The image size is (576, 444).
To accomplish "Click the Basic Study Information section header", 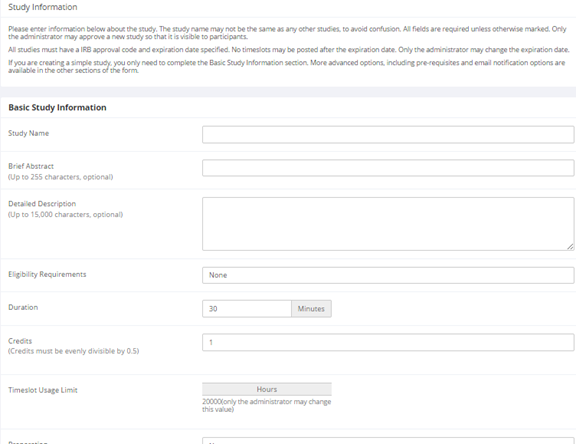I will (57, 108).
